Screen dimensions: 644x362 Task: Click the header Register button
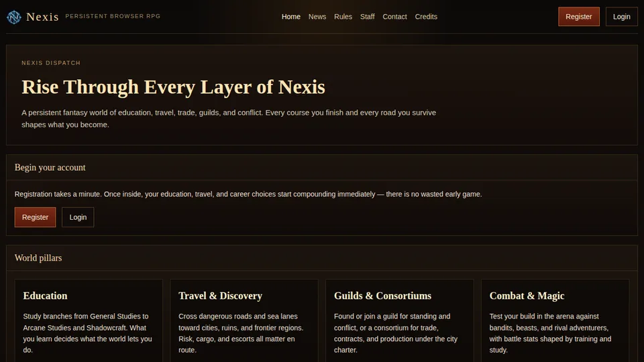tap(579, 16)
